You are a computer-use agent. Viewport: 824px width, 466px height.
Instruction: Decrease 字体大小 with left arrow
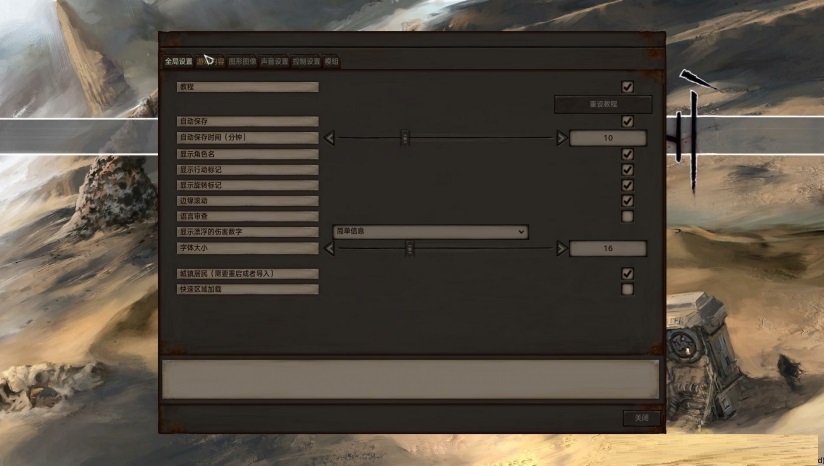click(x=329, y=248)
